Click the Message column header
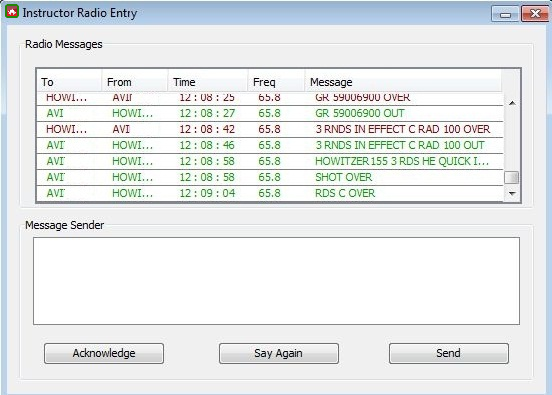Image resolution: width=552 pixels, height=395 pixels. point(403,82)
